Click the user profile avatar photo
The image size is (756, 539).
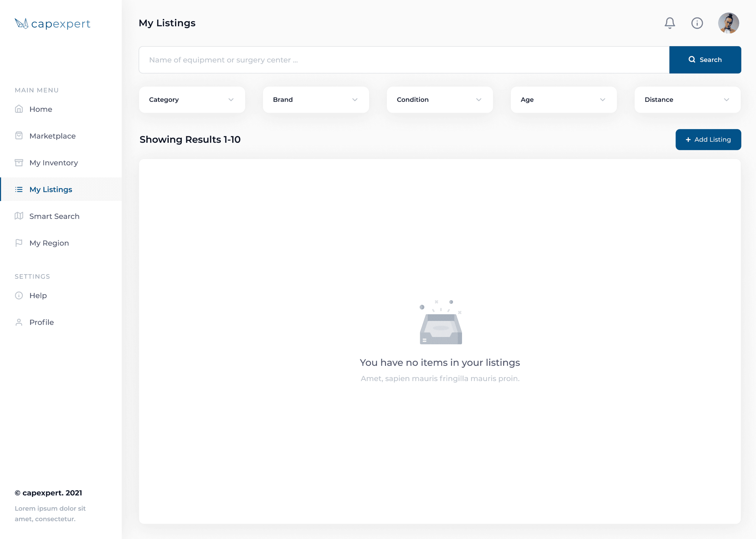point(728,23)
